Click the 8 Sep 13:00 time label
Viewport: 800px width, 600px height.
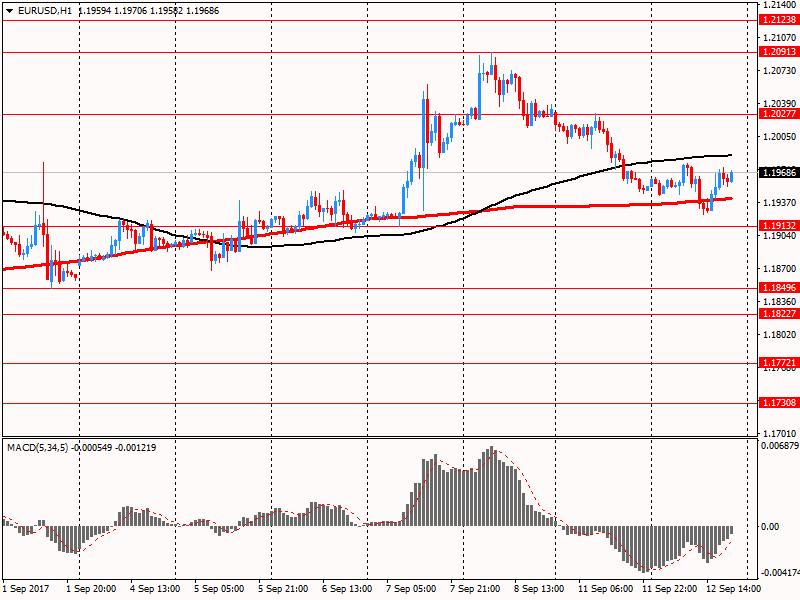pyautogui.click(x=539, y=589)
